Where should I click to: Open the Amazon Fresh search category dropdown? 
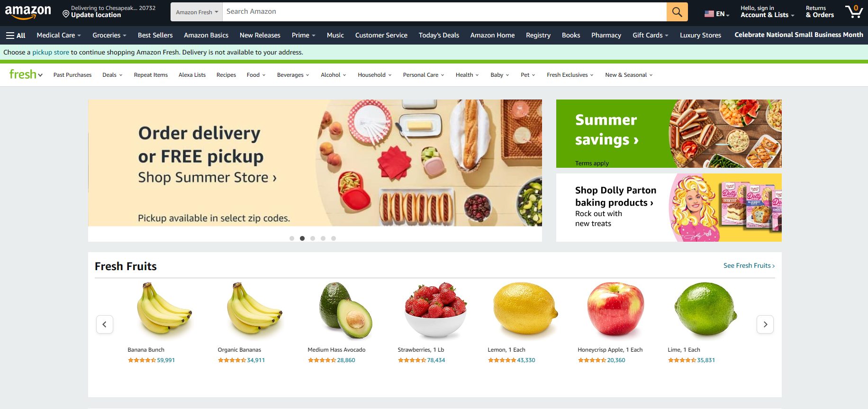point(197,12)
